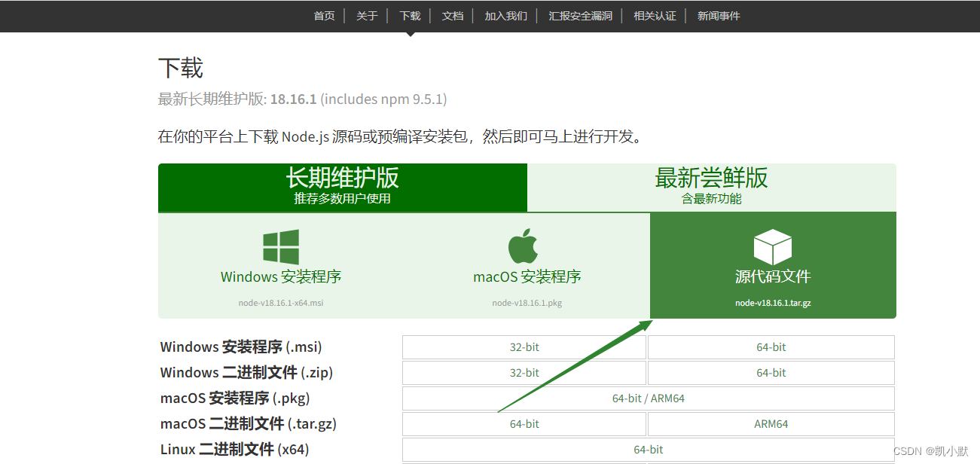Click Windows 安装程序 (.msi) row label
980x464 pixels.
pos(241,347)
